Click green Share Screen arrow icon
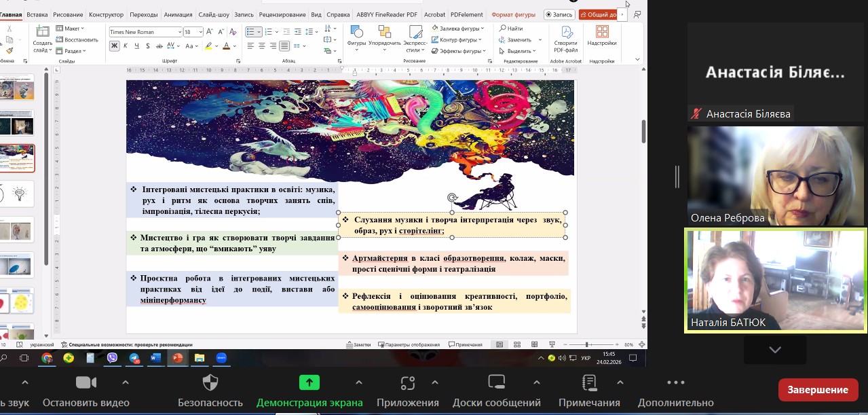This screenshot has height=415, width=868. click(x=309, y=382)
